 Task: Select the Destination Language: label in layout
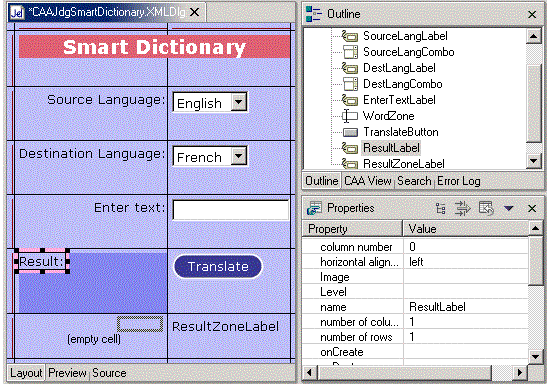click(92, 154)
